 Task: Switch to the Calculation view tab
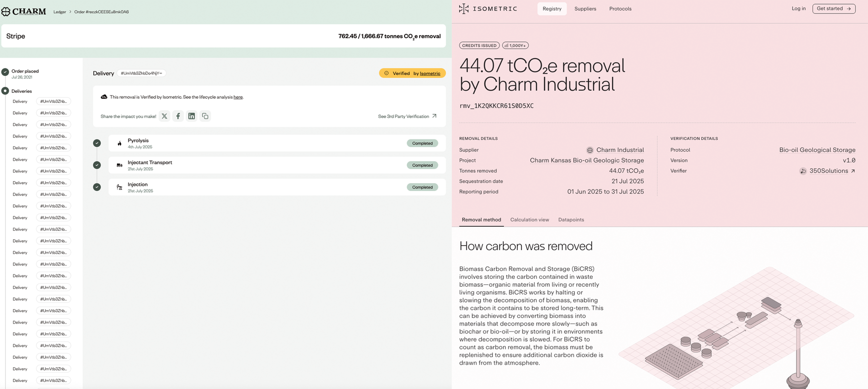tap(529, 220)
